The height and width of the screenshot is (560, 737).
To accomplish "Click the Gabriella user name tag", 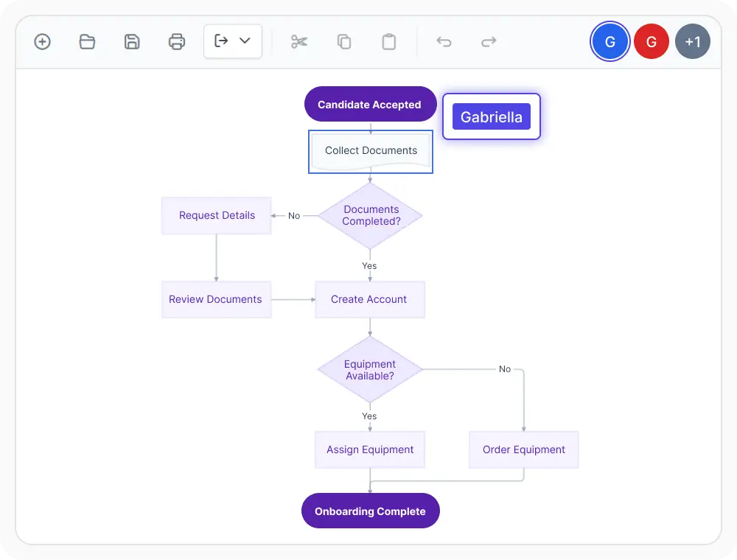I will [x=491, y=116].
